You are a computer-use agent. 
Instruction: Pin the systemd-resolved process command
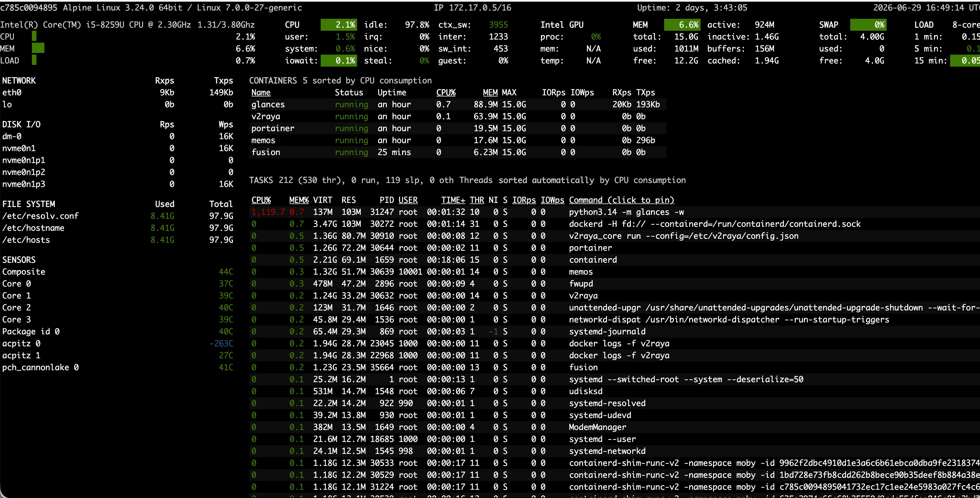click(x=607, y=403)
